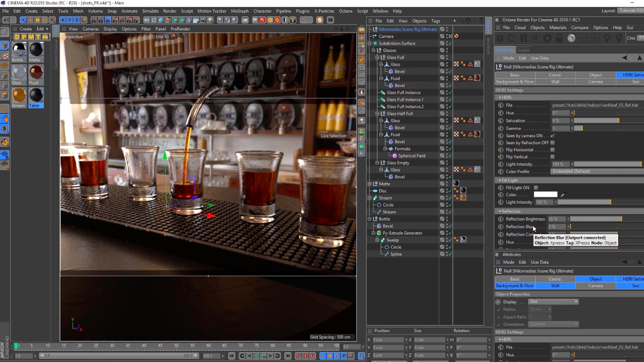Select the Wall tab in upper attributes
The height and width of the screenshot is (362, 644).
coord(555,81)
